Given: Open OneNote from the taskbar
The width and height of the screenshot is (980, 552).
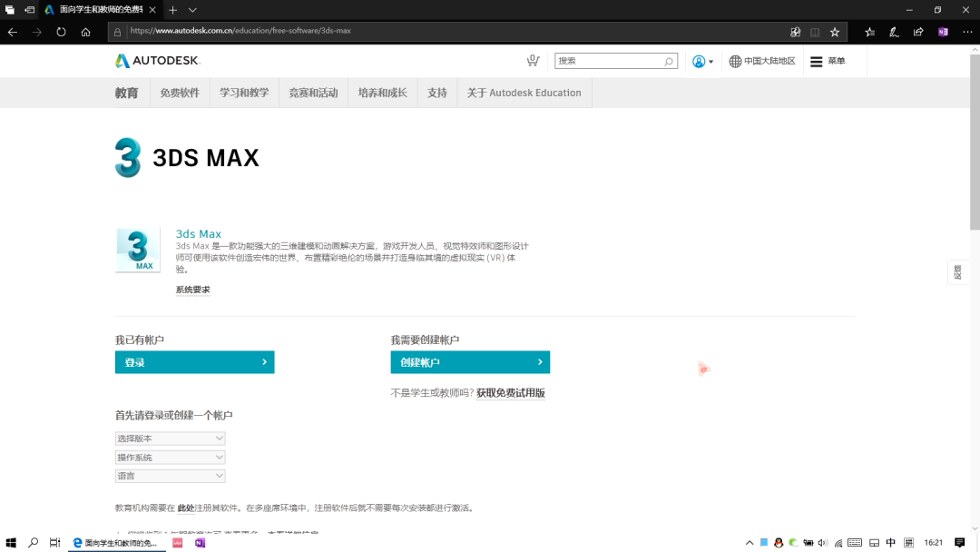Looking at the screenshot, I should (200, 543).
